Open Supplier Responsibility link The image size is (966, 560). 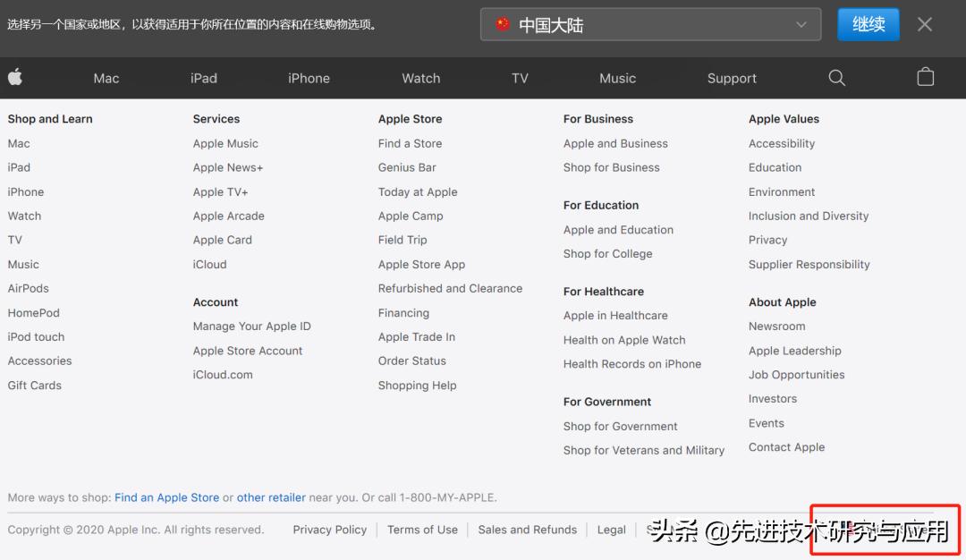[809, 264]
